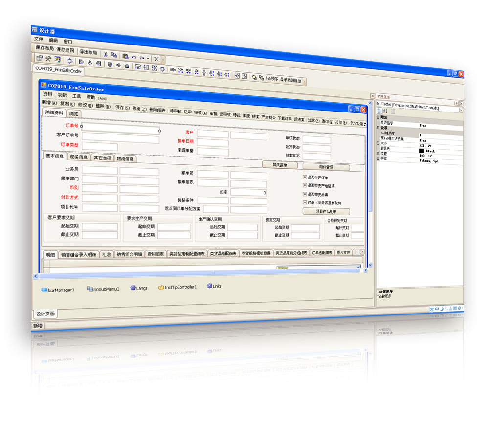The width and height of the screenshot is (489, 448).
Task: Select the popupMenu1 component
Action: coord(89,289)
